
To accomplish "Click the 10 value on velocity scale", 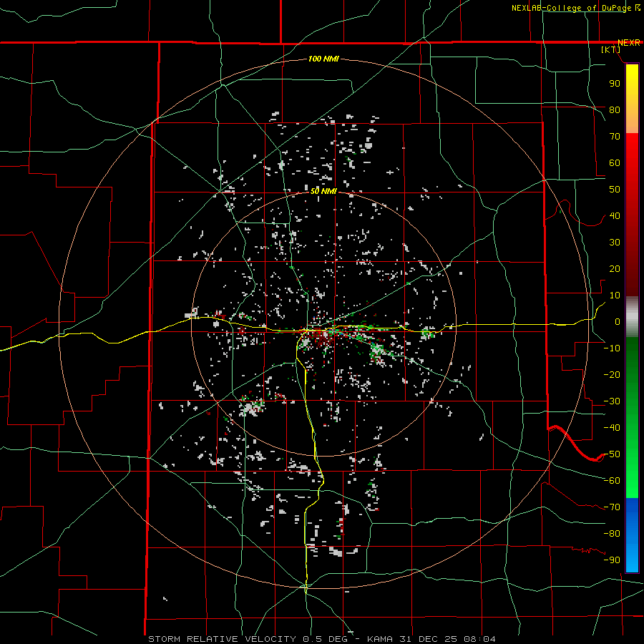I will 615,296.
